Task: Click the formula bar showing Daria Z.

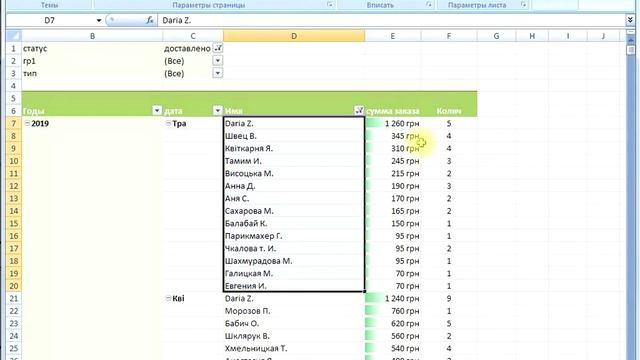Action: coord(391,20)
